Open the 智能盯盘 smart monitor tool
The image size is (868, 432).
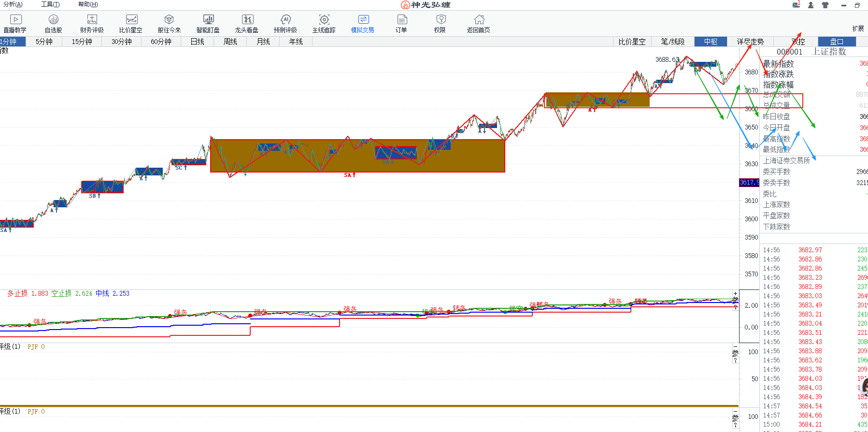(208, 23)
